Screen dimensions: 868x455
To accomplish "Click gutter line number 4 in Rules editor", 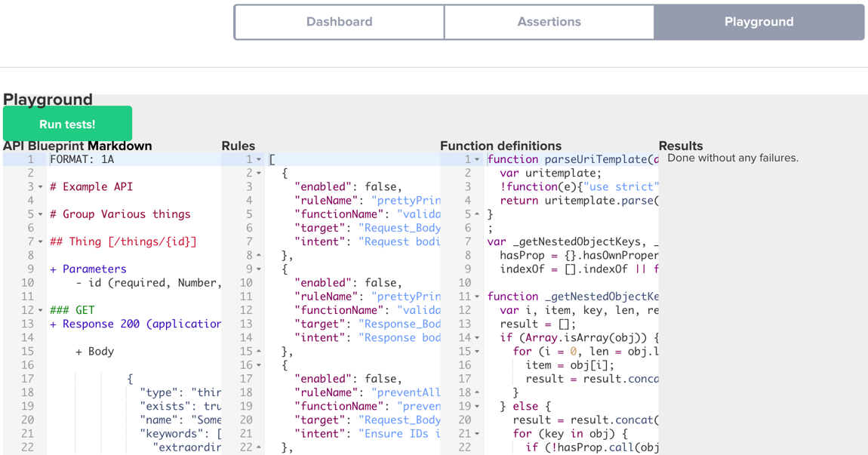I will (x=249, y=201).
